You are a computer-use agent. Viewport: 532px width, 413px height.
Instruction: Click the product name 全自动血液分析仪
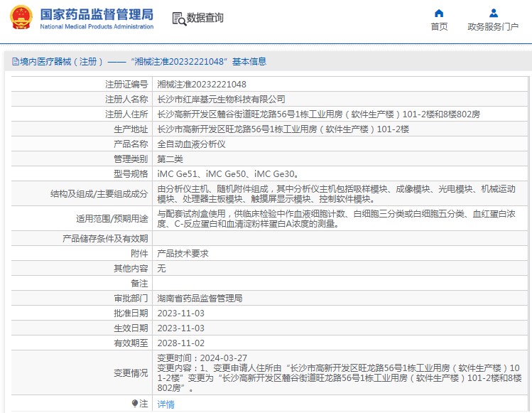[191, 144]
